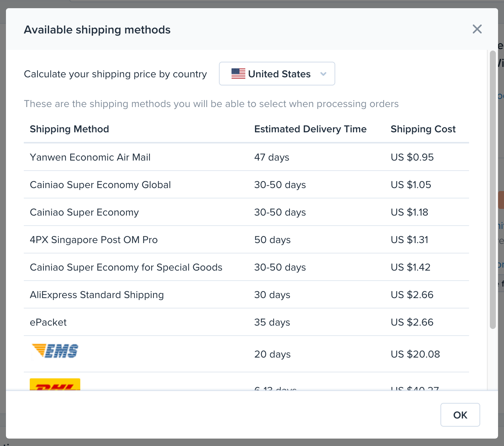This screenshot has height=446, width=504.
Task: Click the US $20.08 EMS cost
Action: click(x=415, y=354)
